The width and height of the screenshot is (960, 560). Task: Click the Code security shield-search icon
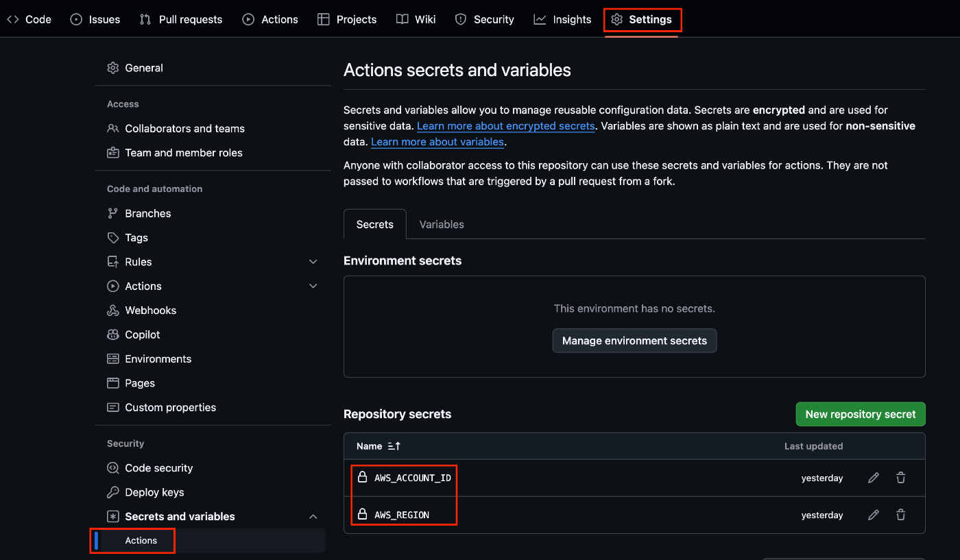pos(113,468)
